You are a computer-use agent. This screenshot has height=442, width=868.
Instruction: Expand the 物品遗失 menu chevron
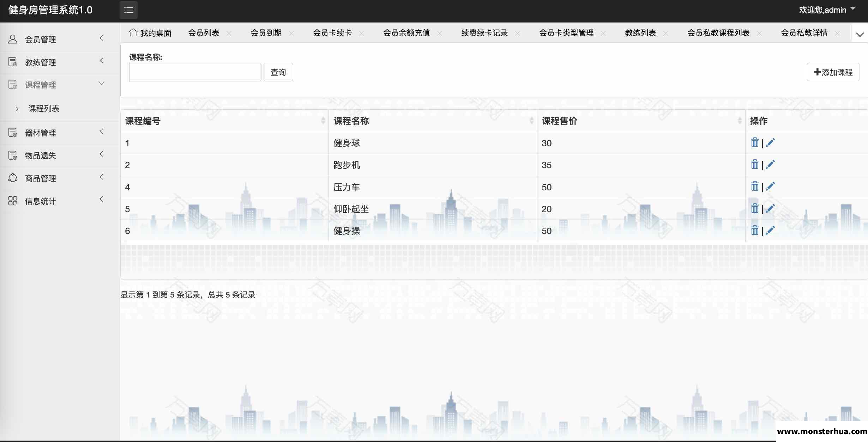click(x=102, y=154)
